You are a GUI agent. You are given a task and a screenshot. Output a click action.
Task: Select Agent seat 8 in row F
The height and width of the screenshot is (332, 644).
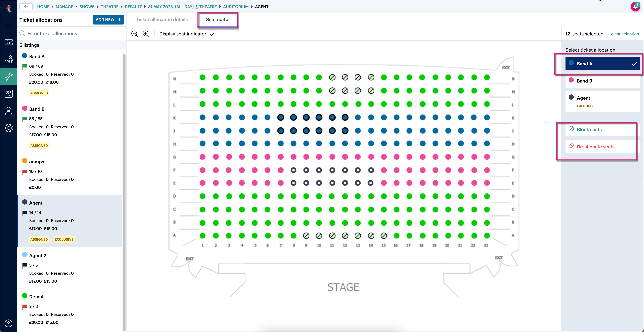click(x=293, y=170)
